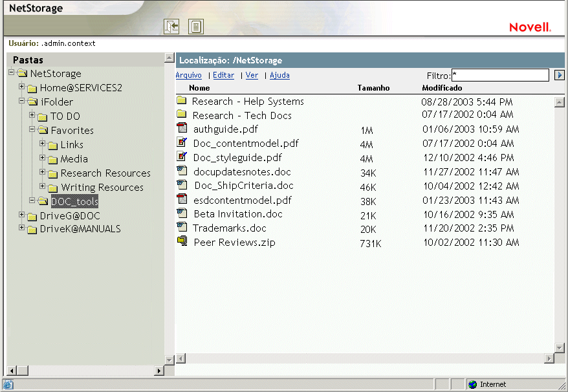This screenshot has height=392, width=568.
Task: Click inside the Filtro input field
Action: (x=500, y=75)
